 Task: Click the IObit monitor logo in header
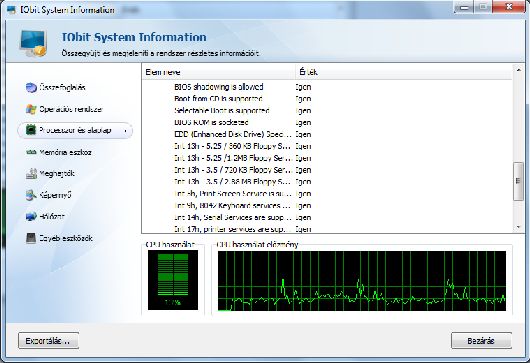[33, 43]
